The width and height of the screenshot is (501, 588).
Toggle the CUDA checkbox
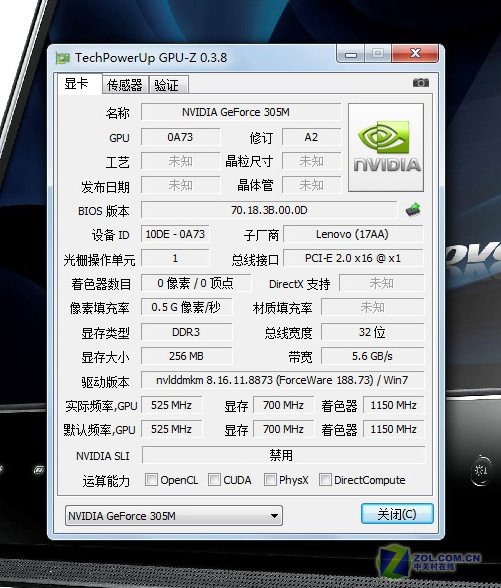(214, 479)
